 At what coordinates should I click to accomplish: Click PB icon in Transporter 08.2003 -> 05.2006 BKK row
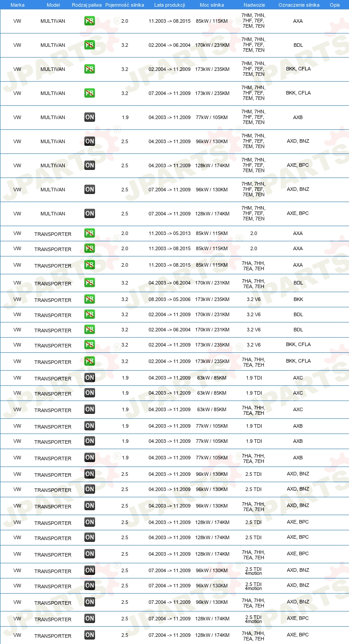coord(89,299)
